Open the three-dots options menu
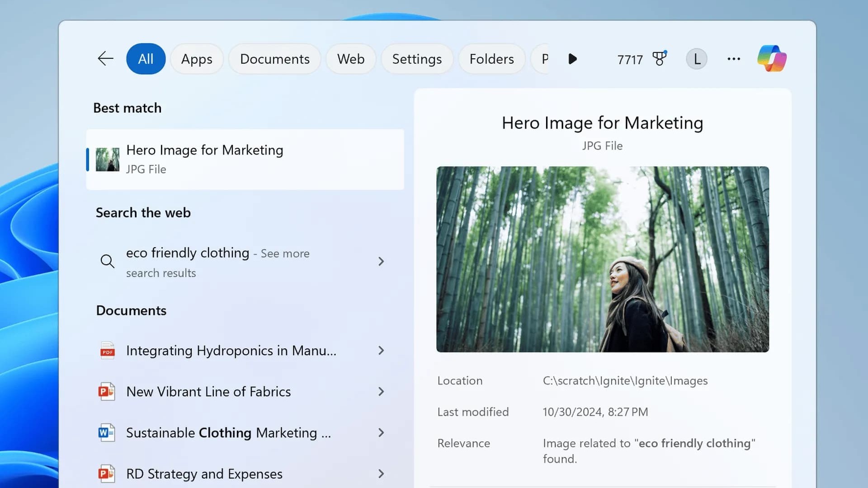 734,59
